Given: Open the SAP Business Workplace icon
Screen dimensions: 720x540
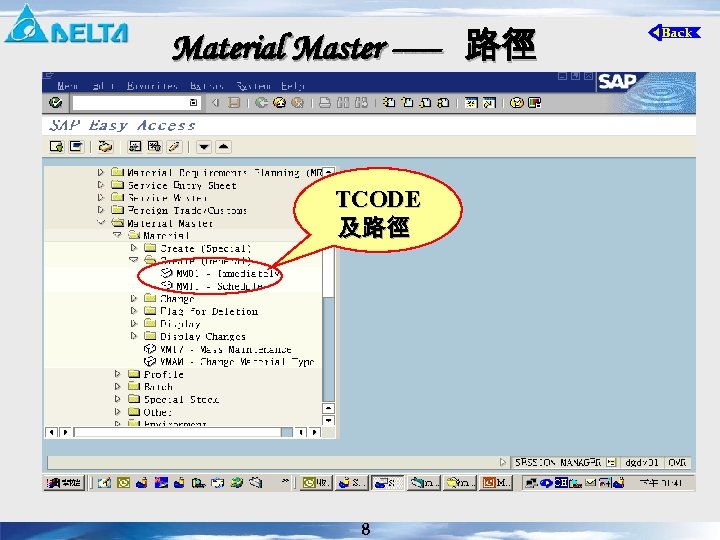Looking at the screenshot, I should 105,147.
